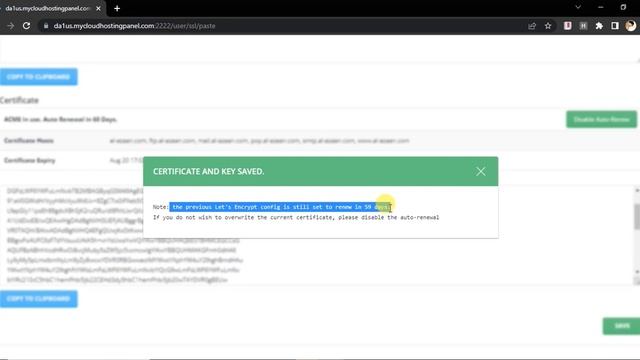Viewport: 640px width, 360px height.
Task: Open the tab search dropdown chevron
Action: (578, 7)
